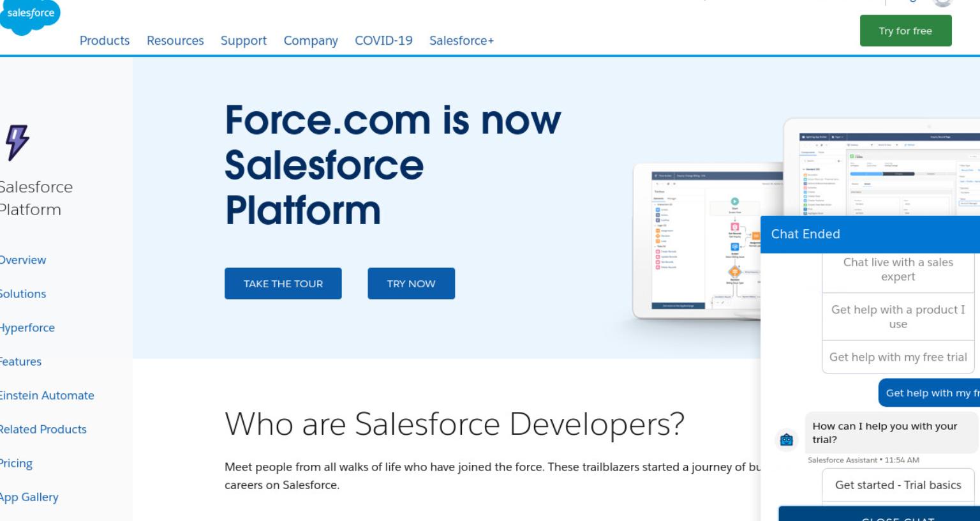
Task: Open the App Gallery sidebar link
Action: (x=29, y=497)
